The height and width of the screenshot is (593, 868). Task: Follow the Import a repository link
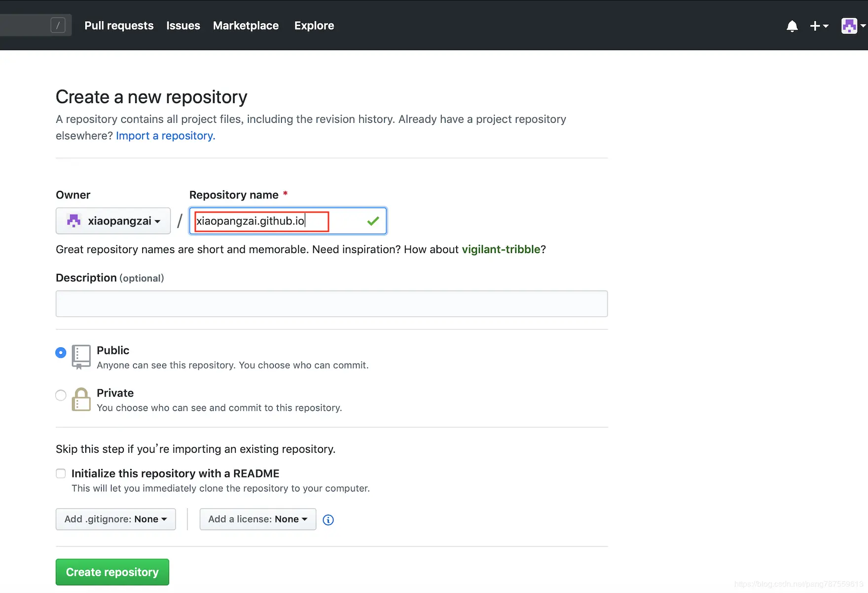click(165, 136)
